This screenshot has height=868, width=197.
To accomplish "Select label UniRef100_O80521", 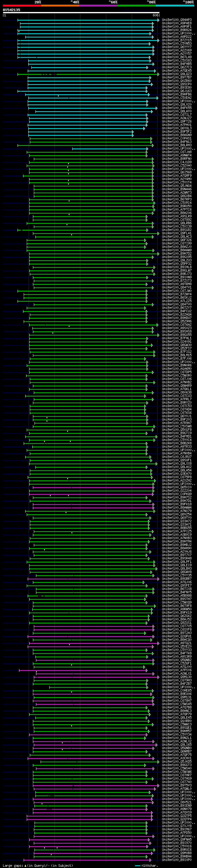I will click(177, 802).
